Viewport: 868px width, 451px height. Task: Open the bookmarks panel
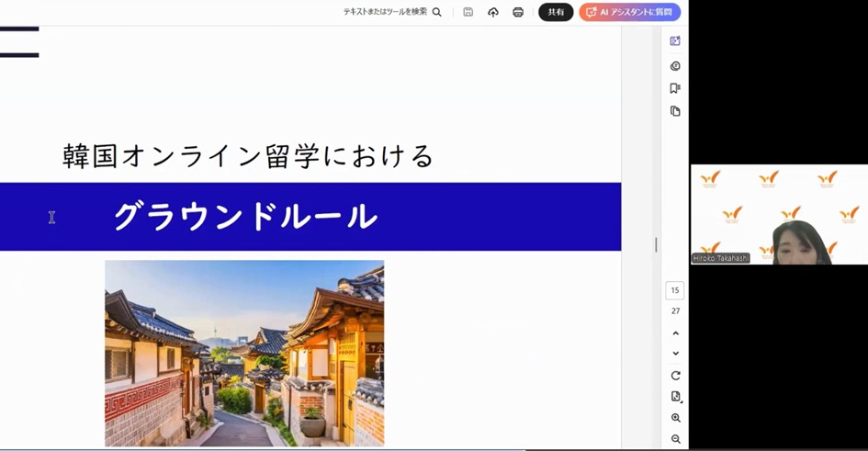[675, 88]
